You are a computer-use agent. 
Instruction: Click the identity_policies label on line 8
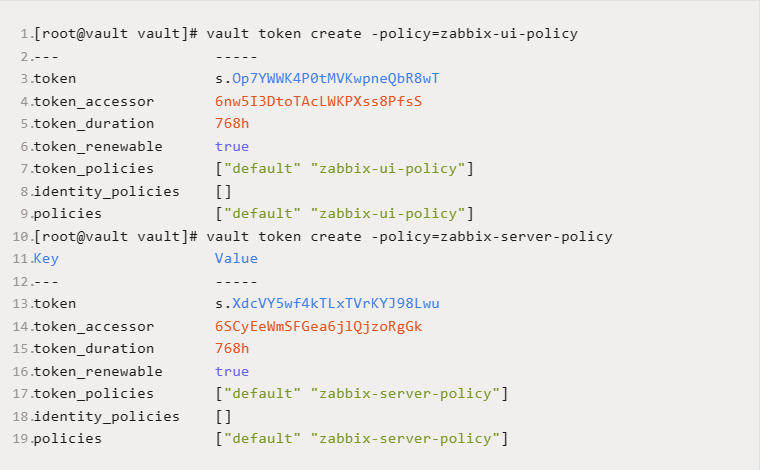(x=107, y=191)
